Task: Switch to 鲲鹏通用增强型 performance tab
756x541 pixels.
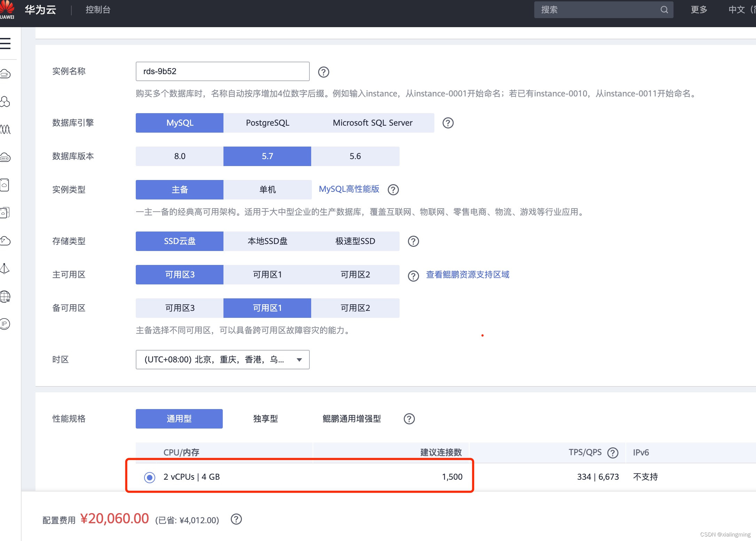Action: pos(352,419)
